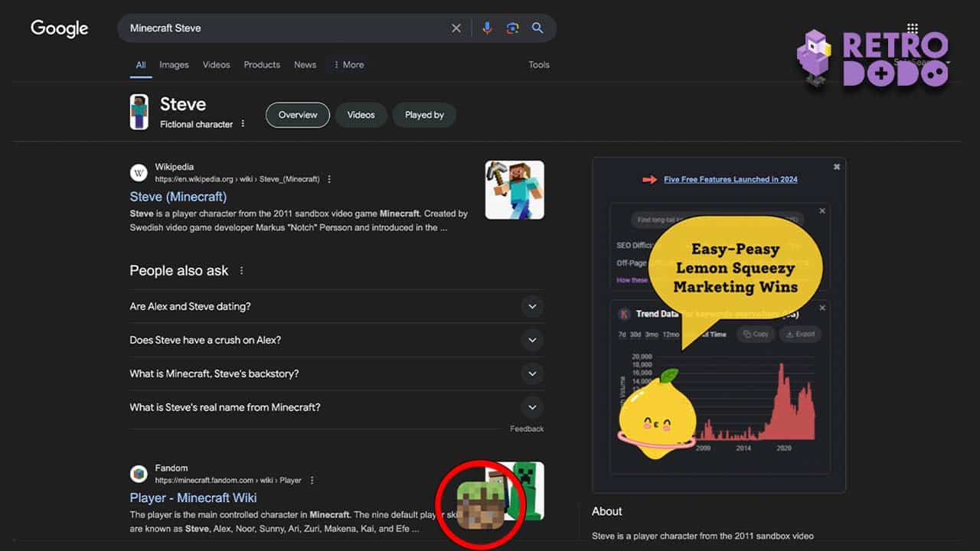Open the Google apps grid icon
980x551 pixels.
click(912, 28)
